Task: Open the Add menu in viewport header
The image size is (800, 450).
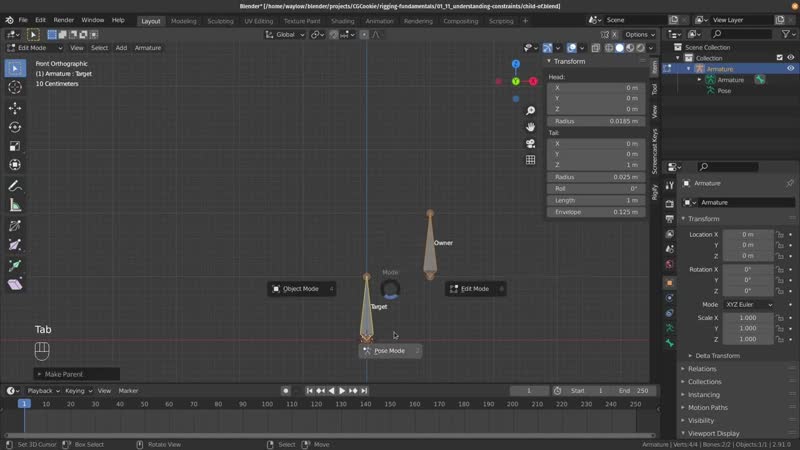Action: (x=121, y=48)
